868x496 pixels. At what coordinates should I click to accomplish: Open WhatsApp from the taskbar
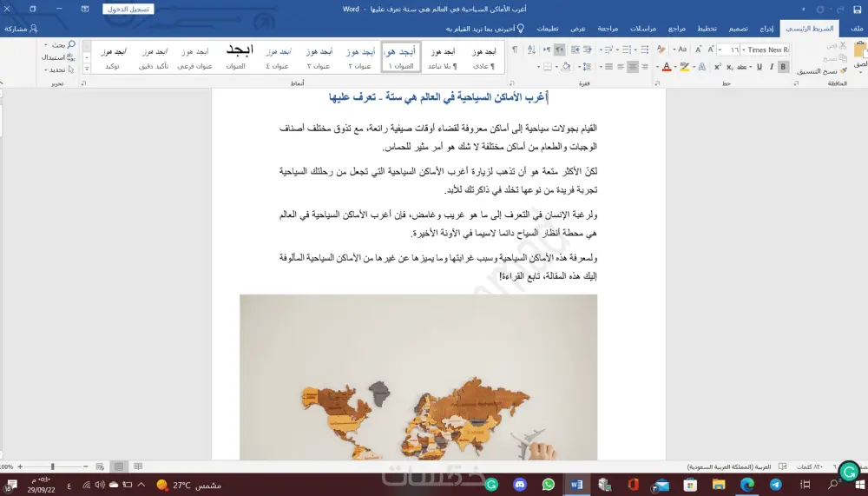(548, 485)
